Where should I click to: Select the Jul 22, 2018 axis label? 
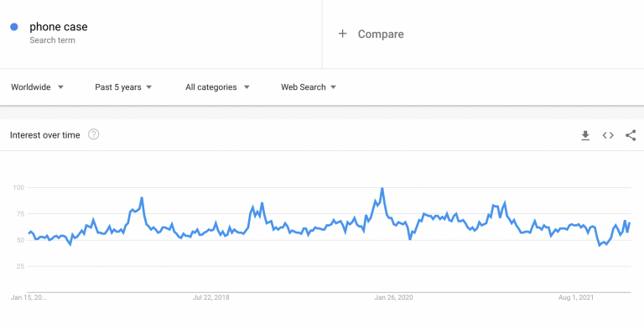(211, 297)
